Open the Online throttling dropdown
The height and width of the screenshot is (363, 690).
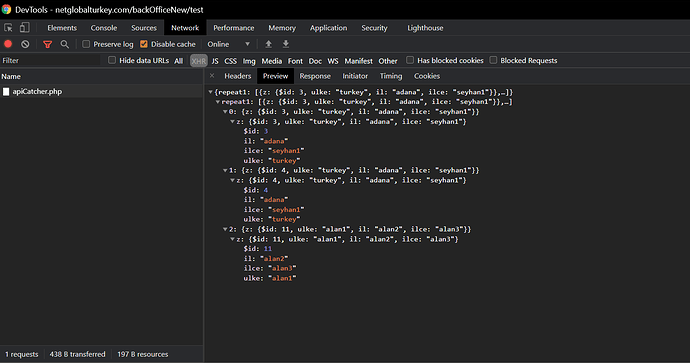coord(228,44)
